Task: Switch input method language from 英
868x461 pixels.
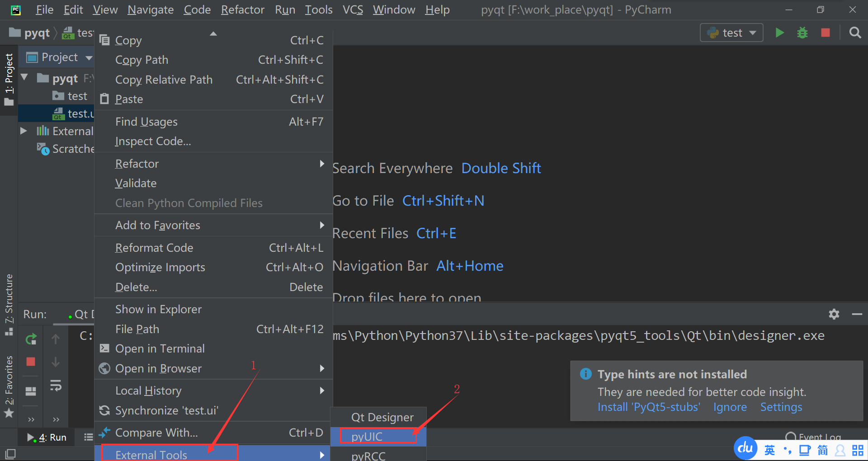Action: [769, 450]
